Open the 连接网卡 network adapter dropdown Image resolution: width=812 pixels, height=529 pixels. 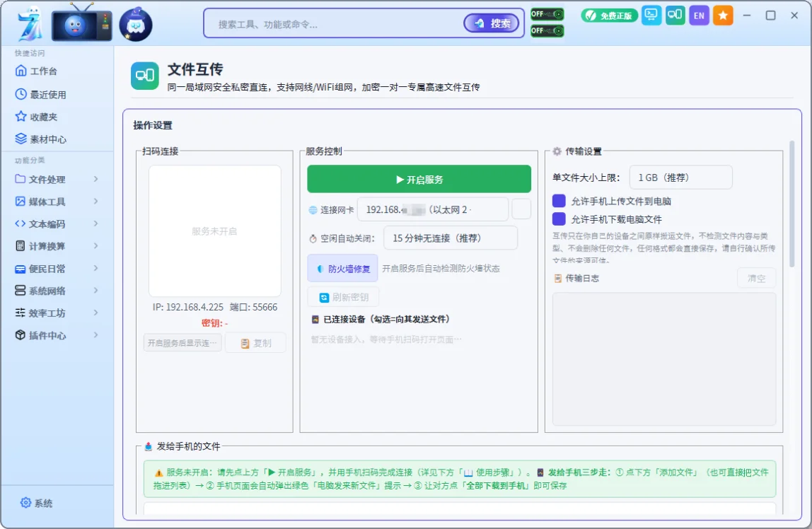click(433, 209)
